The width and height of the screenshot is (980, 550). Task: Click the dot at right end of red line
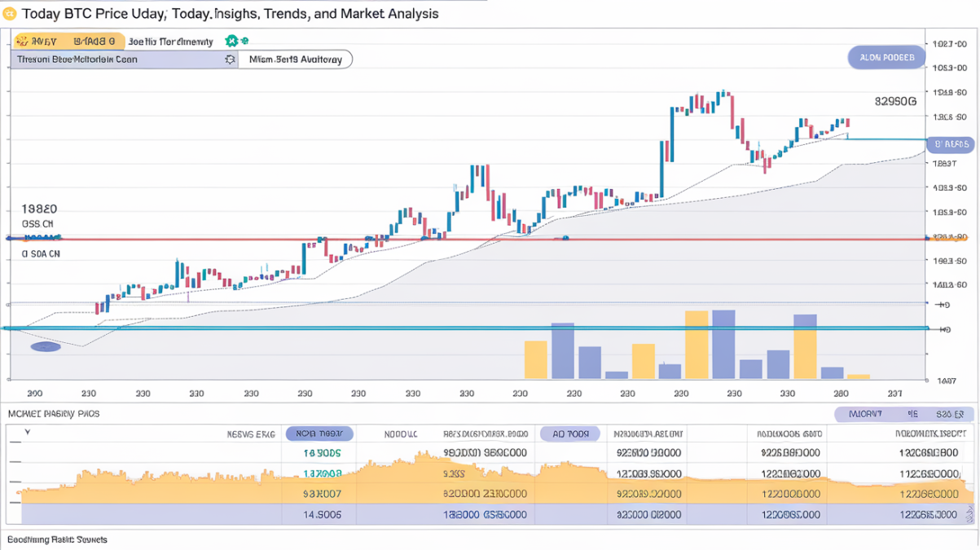click(929, 238)
